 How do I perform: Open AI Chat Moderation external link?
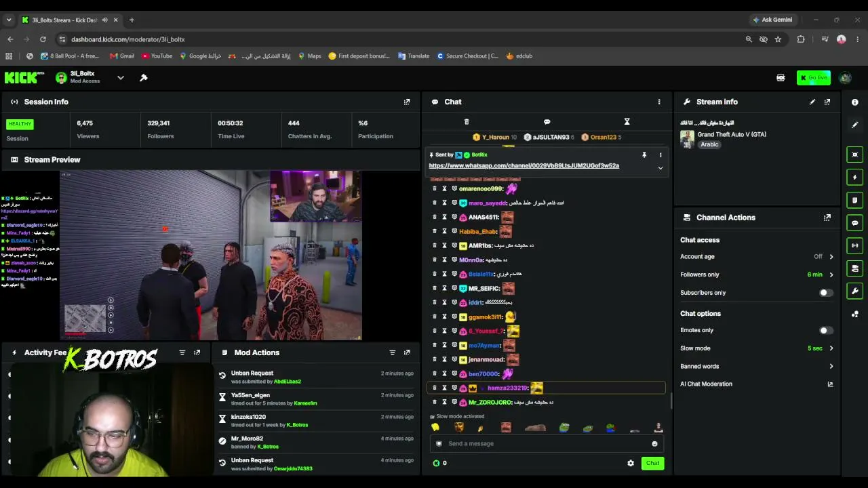(x=830, y=384)
